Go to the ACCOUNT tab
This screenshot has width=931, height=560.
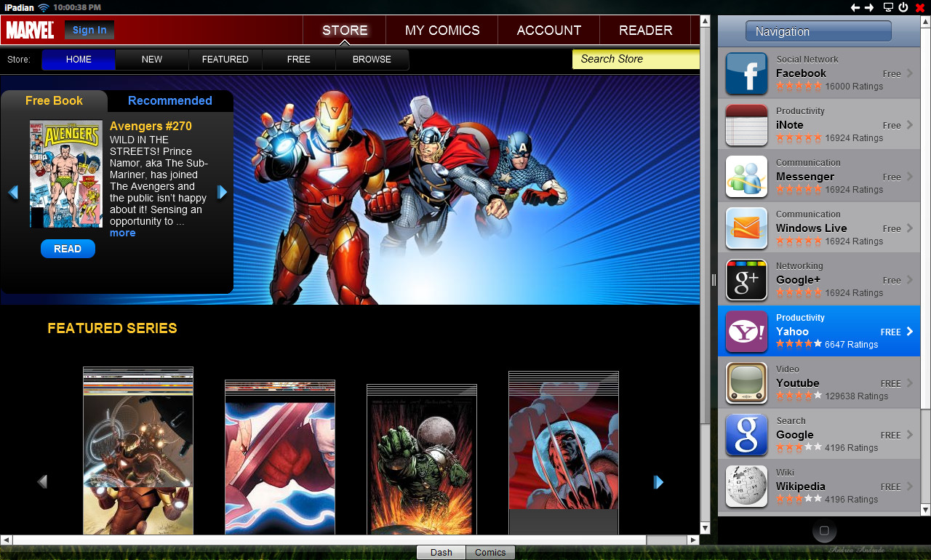[549, 31]
